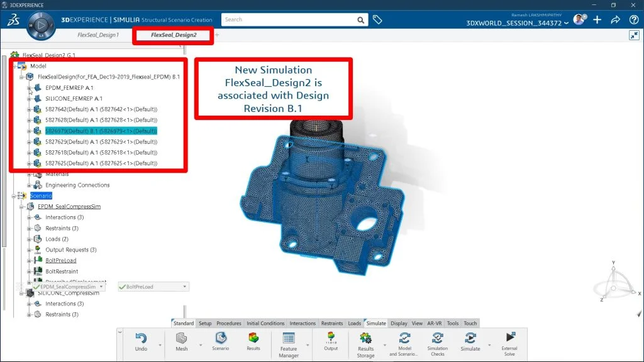The image size is (644, 362).
Task: Click the XYZ orientation robot triad
Action: click(x=616, y=283)
